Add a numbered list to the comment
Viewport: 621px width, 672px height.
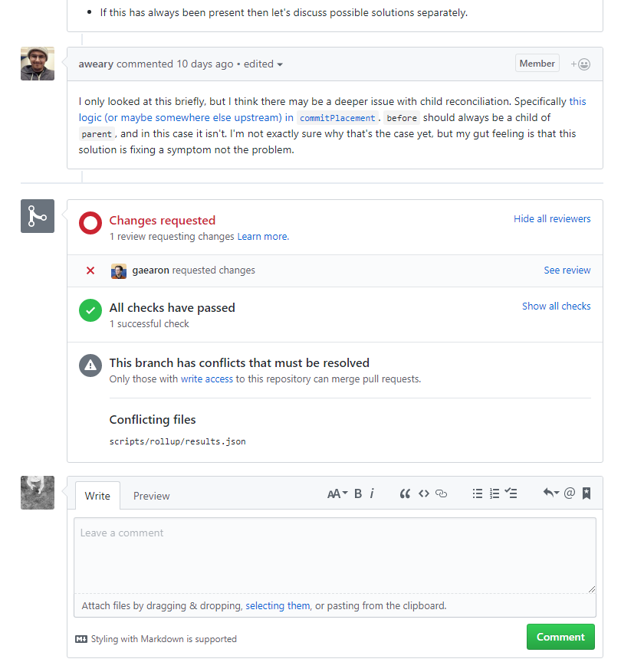tap(495, 493)
